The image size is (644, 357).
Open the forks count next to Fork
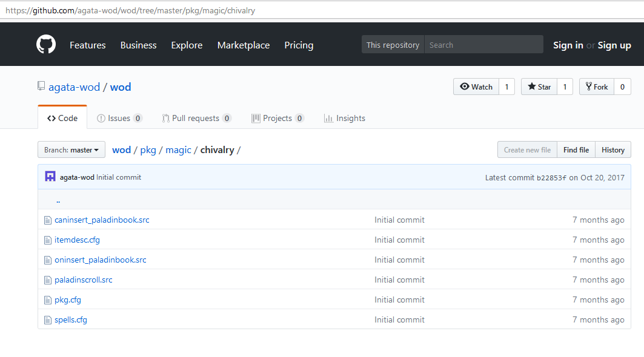point(622,87)
